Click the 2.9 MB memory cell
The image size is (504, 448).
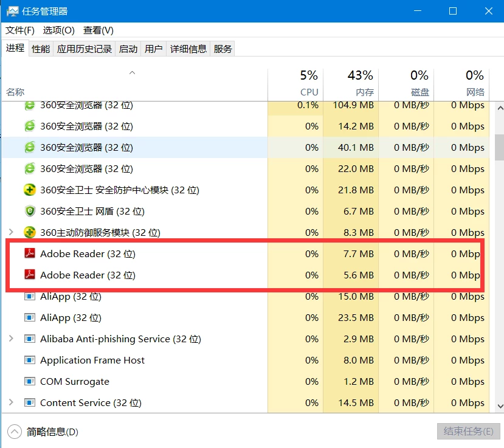click(351, 339)
